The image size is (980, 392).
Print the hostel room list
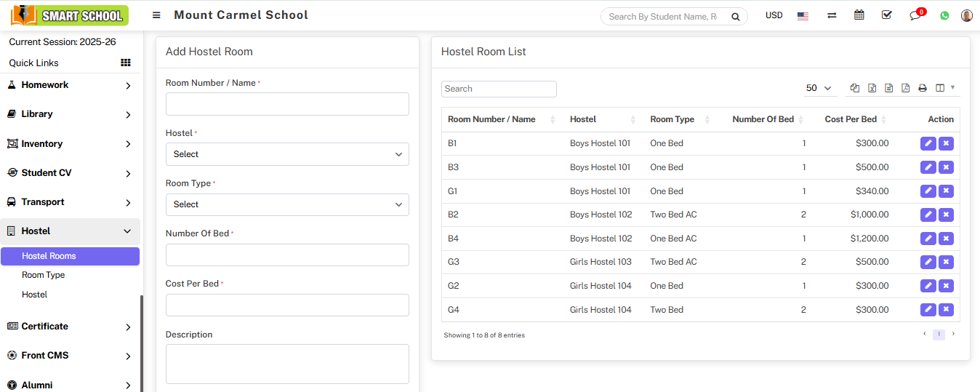click(922, 88)
